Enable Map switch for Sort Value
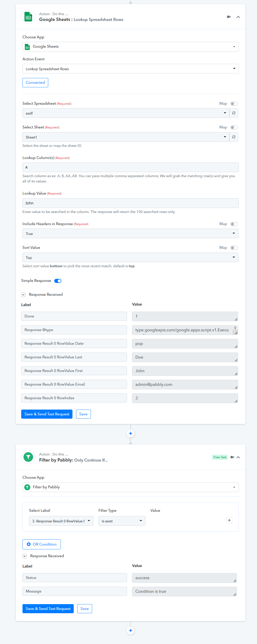This screenshot has height=644, width=257. point(234,248)
